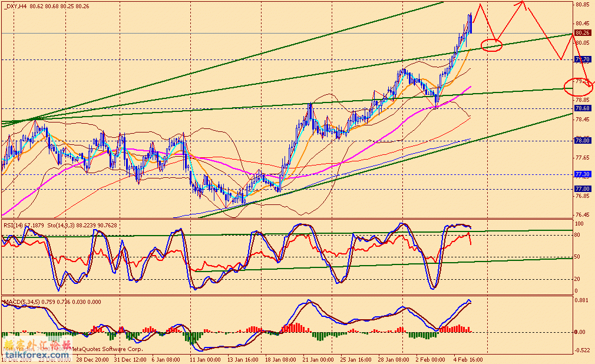Click the 28 Dec 20:00 time label

[x=92, y=360]
